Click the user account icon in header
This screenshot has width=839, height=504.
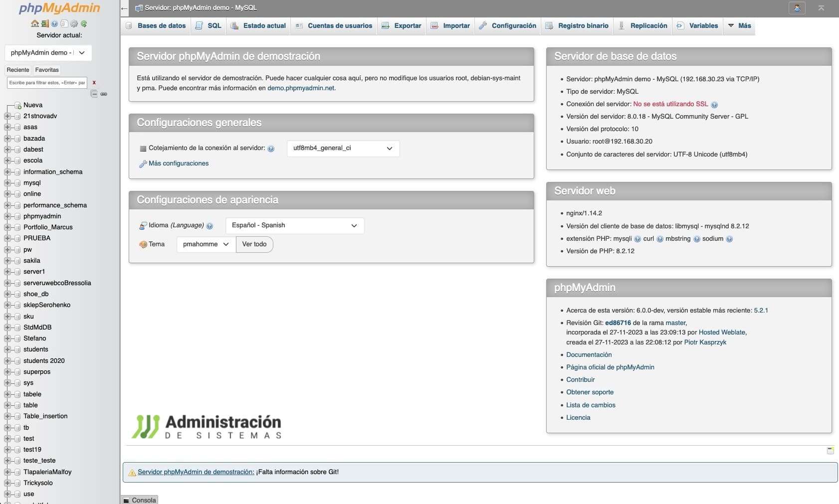coord(797,8)
